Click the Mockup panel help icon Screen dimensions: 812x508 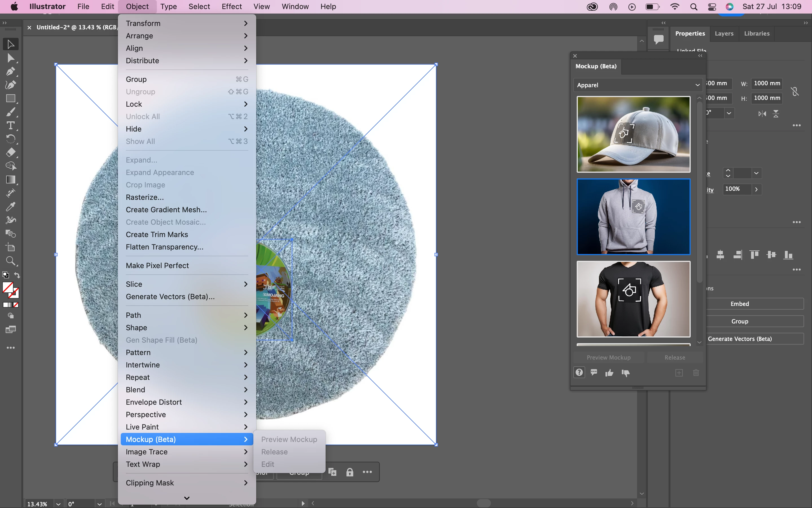[x=579, y=372]
